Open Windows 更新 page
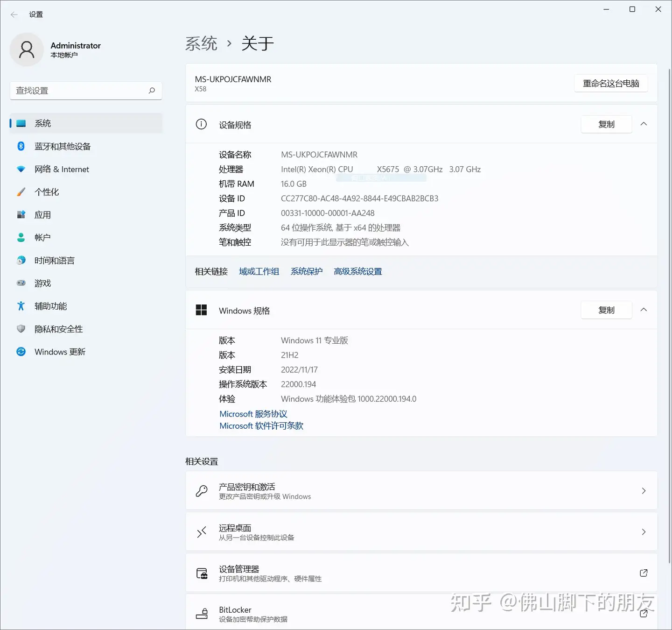Screen dimensions: 672x630 86,352
